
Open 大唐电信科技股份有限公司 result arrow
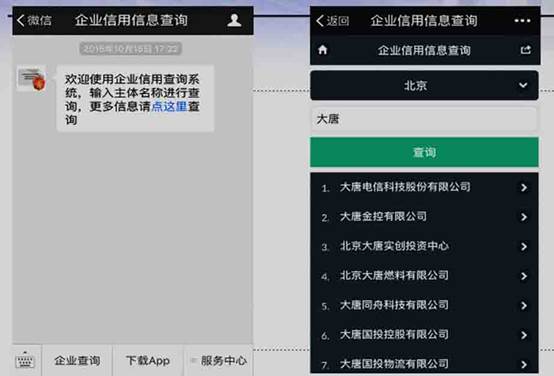click(x=524, y=187)
